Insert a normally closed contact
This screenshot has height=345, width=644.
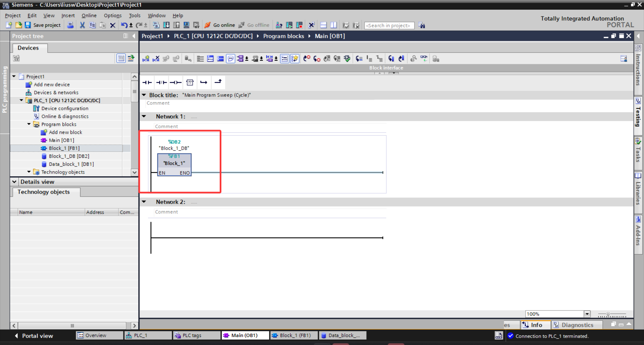[161, 82]
